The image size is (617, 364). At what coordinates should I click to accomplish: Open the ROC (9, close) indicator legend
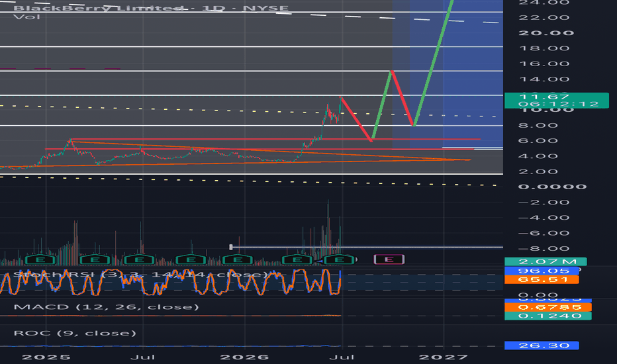pyautogui.click(x=75, y=334)
